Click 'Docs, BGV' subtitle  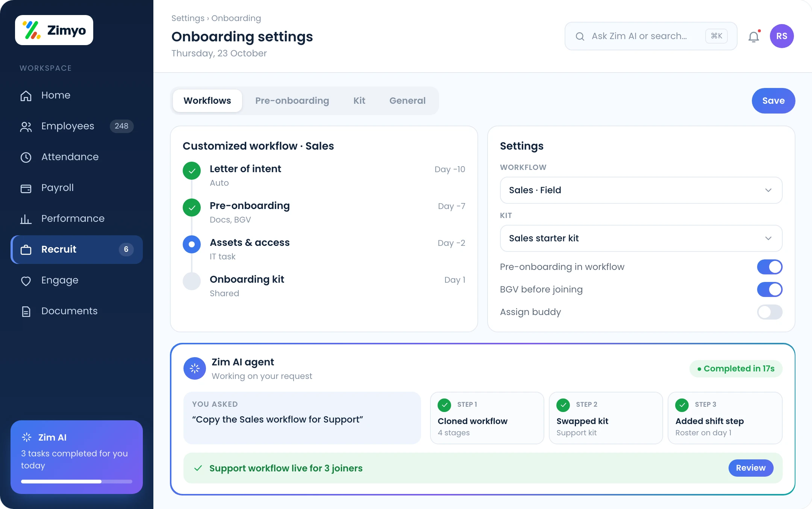point(230,220)
